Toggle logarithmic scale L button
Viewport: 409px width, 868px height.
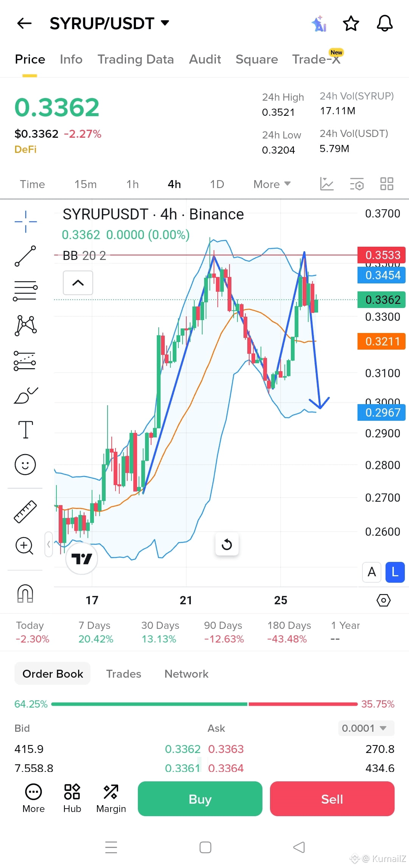click(x=395, y=572)
